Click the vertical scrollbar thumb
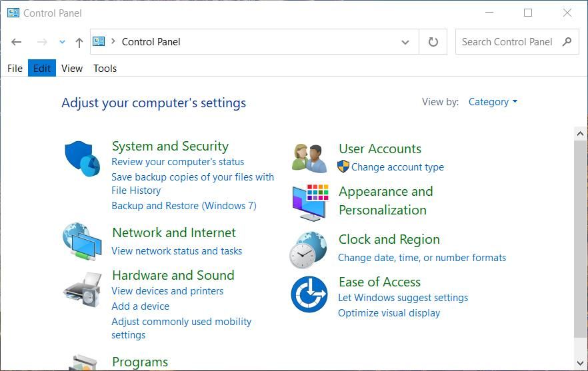Viewport: 588px width, 371px height. pyautogui.click(x=580, y=239)
